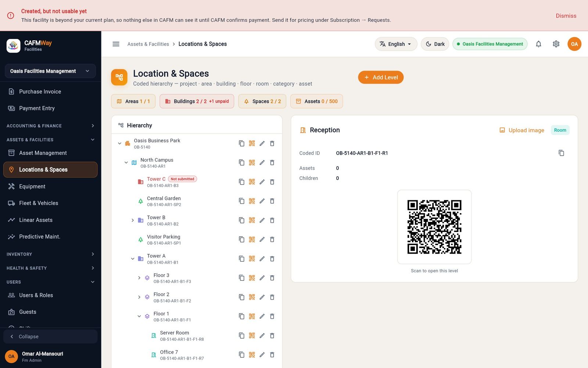
Task: Open the Oasis Facilities Management sidebar selector
Action: 50,71
